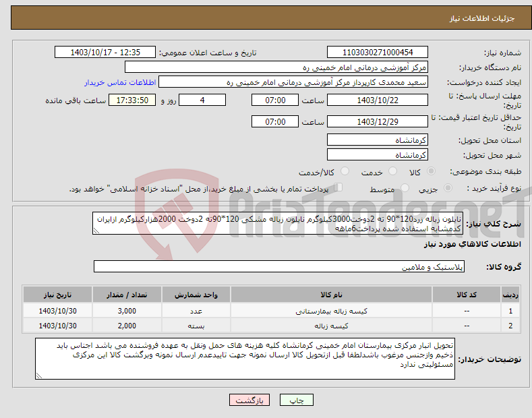Click the response deadline date 1403/10/22

[x=378, y=100]
